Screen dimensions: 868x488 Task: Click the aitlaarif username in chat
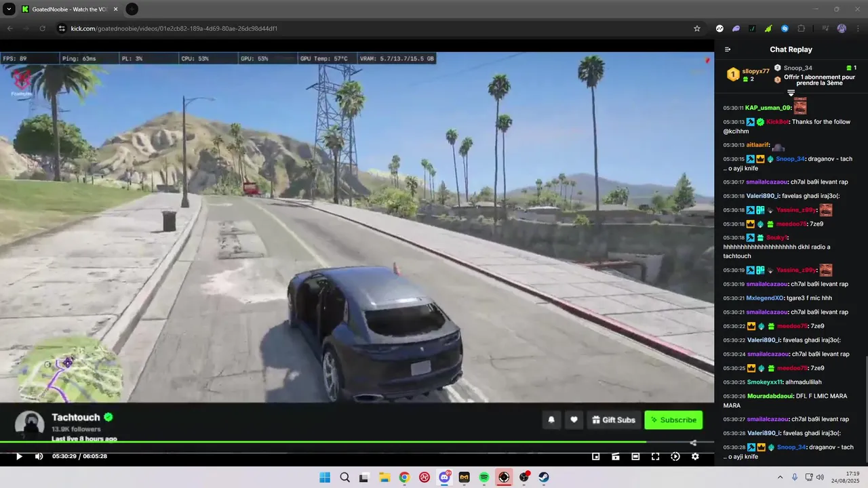click(x=757, y=145)
